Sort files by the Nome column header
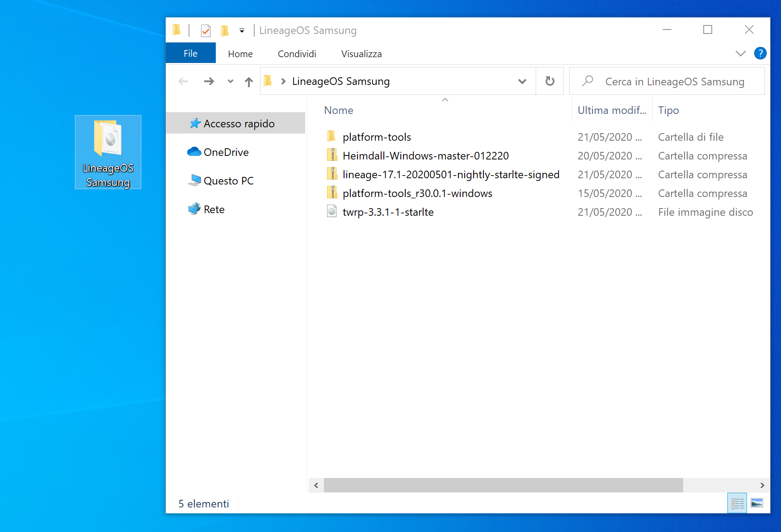This screenshot has width=781, height=532. click(339, 110)
